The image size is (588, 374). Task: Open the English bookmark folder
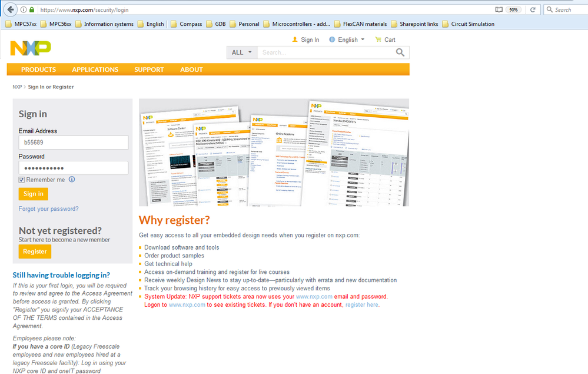(x=151, y=24)
